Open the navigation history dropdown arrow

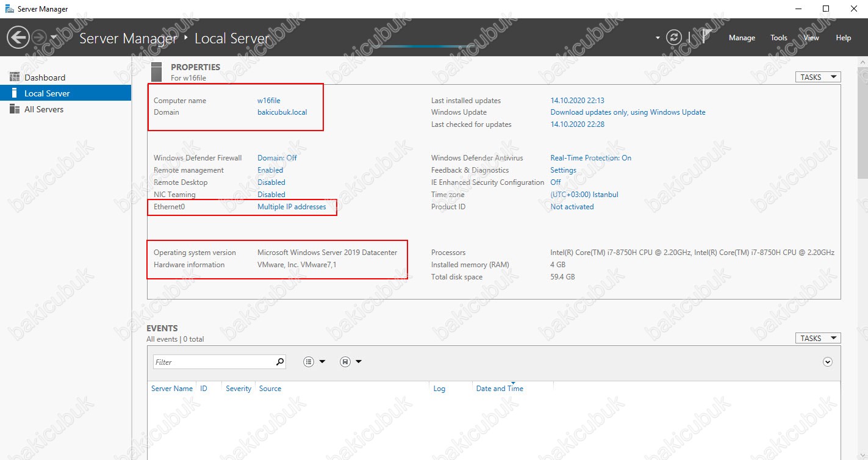[54, 37]
